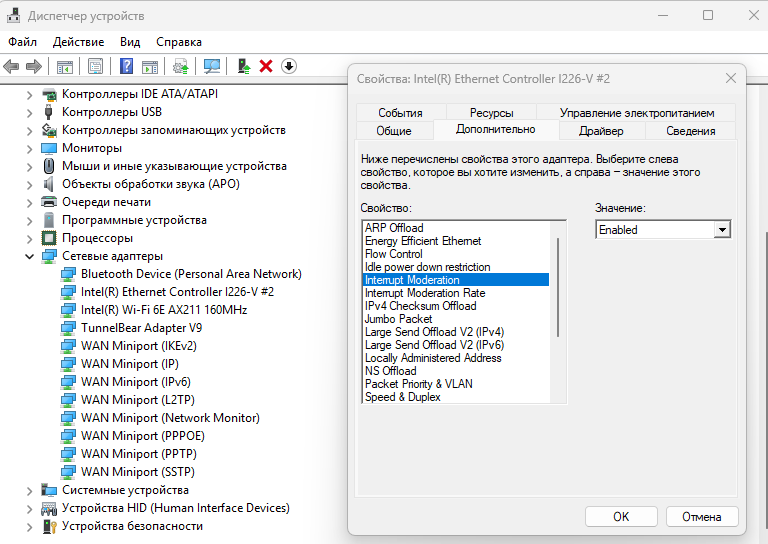This screenshot has width=768, height=544.
Task: Expand Контроллеры IDE ATA/ATAPI node
Action: coord(29,95)
